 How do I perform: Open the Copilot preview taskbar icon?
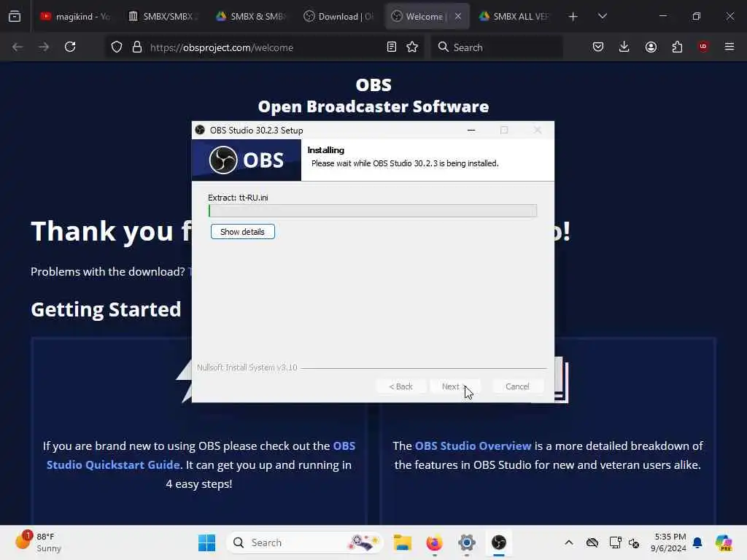[724, 542]
